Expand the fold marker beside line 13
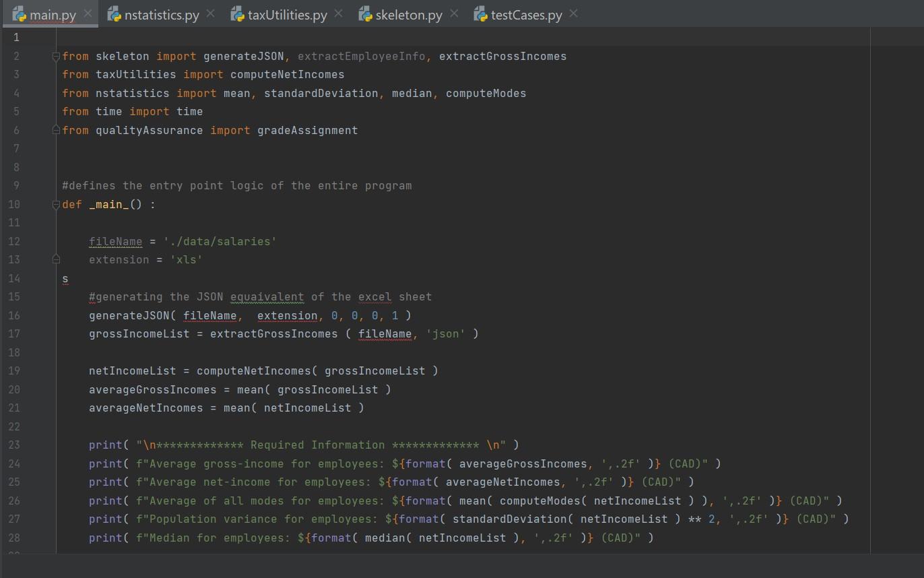Screen dimensions: 924x578 tap(56, 259)
